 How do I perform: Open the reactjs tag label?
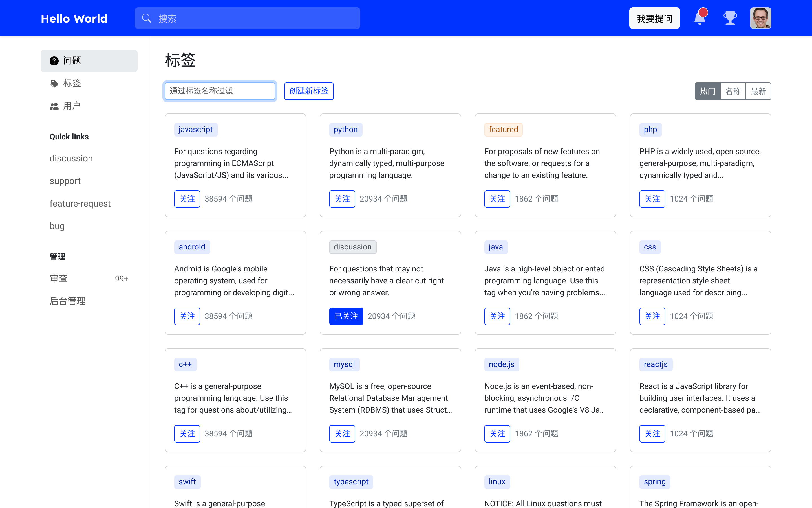[x=656, y=365]
